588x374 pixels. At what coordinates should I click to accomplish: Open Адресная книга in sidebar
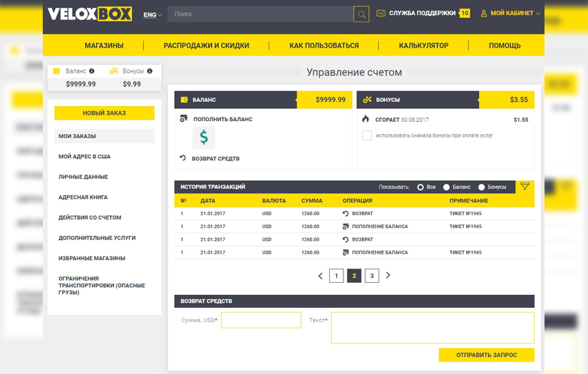click(83, 197)
